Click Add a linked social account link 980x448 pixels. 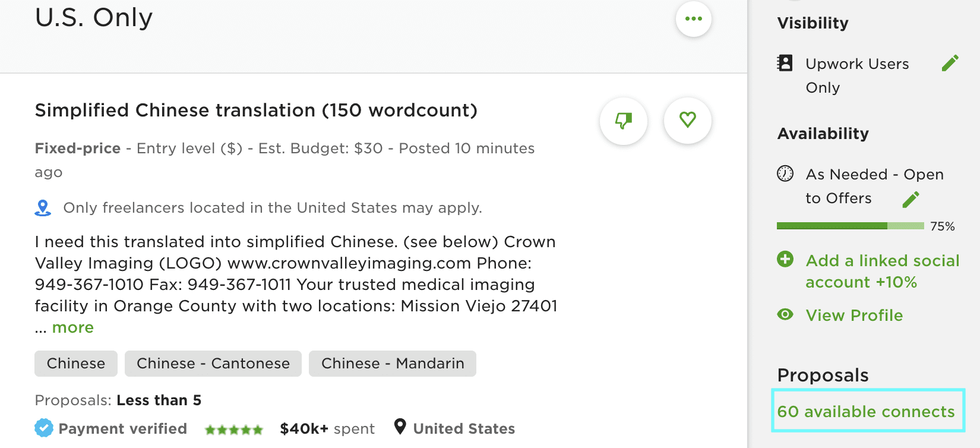(x=882, y=271)
